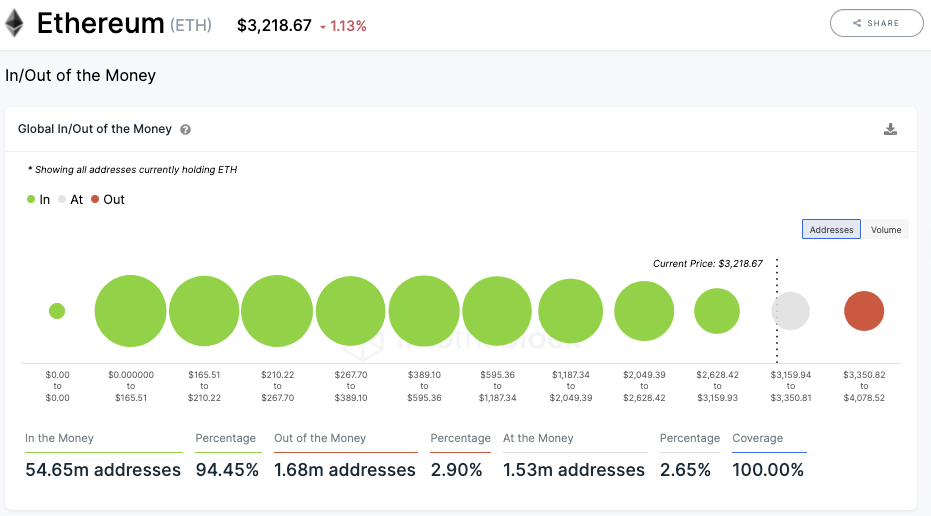
Task: Open the help question-mark icon by the title
Action: tap(185, 129)
